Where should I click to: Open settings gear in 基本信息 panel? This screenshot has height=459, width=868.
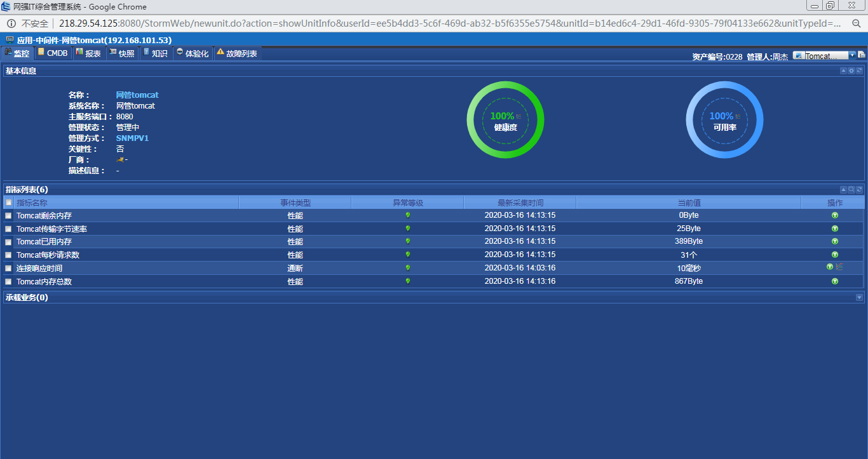pos(851,71)
